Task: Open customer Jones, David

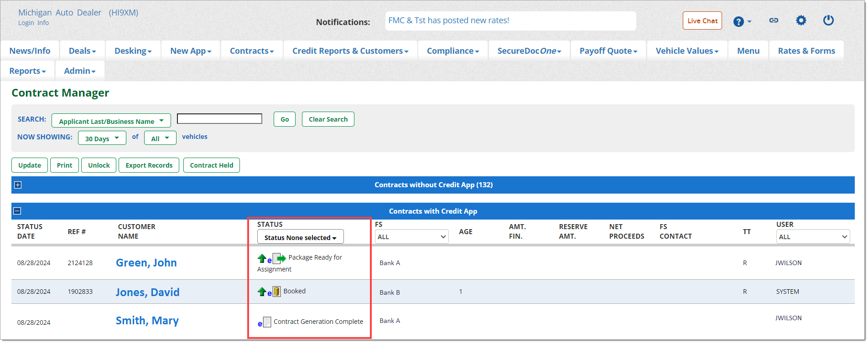Action: pos(147,292)
